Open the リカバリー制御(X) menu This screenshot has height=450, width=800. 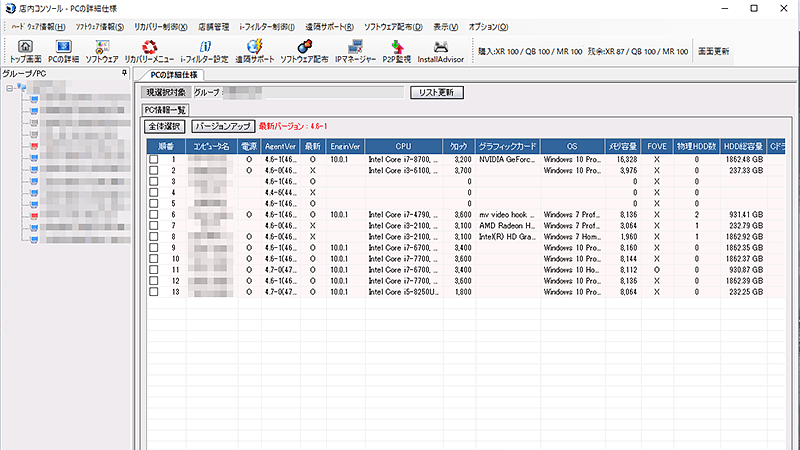coord(161,27)
